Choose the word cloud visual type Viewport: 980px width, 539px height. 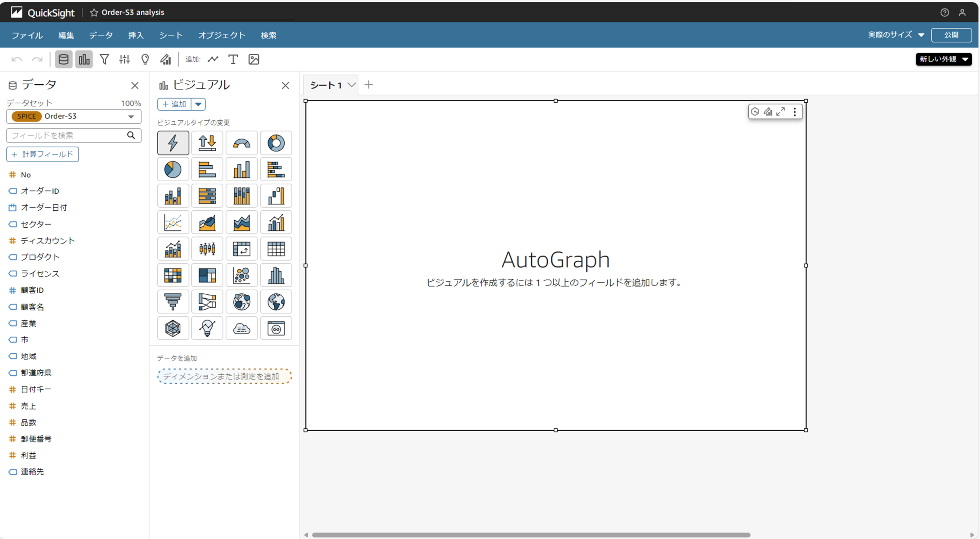tap(241, 328)
